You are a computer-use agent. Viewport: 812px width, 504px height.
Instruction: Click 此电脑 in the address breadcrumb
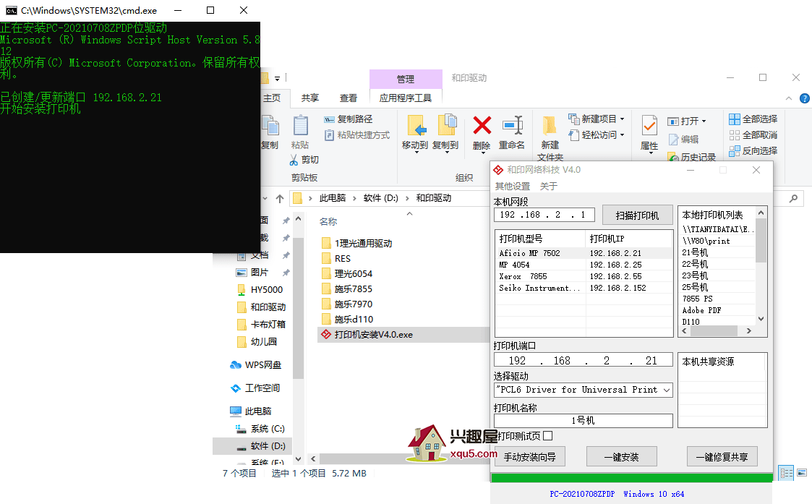pos(333,198)
